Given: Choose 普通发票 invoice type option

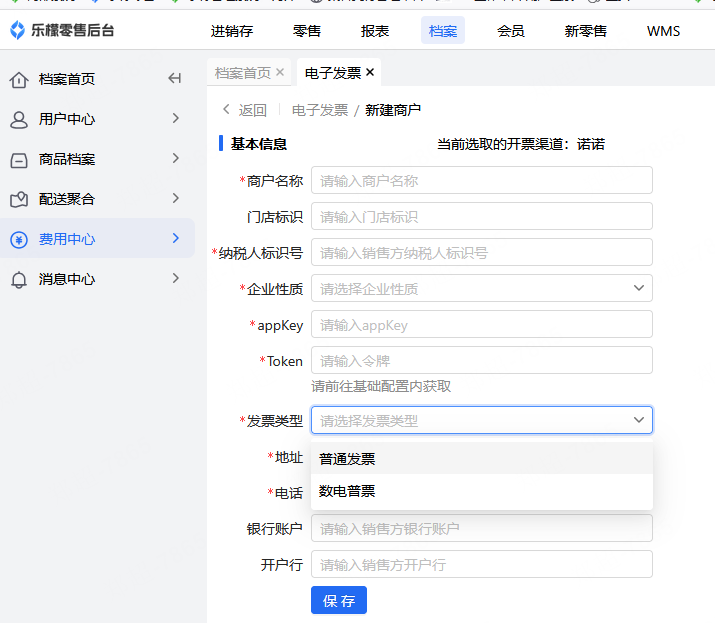Looking at the screenshot, I should (347, 459).
